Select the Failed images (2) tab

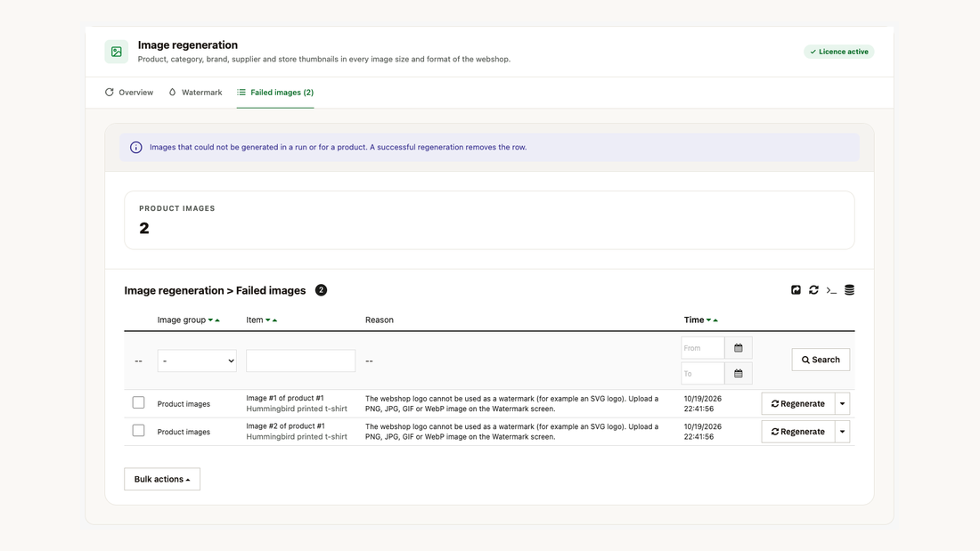275,93
